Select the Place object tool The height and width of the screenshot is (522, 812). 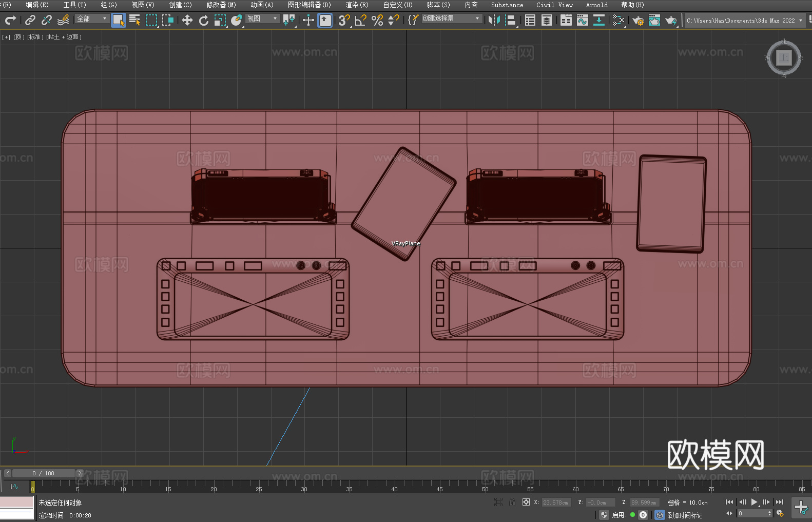pyautogui.click(x=237, y=20)
